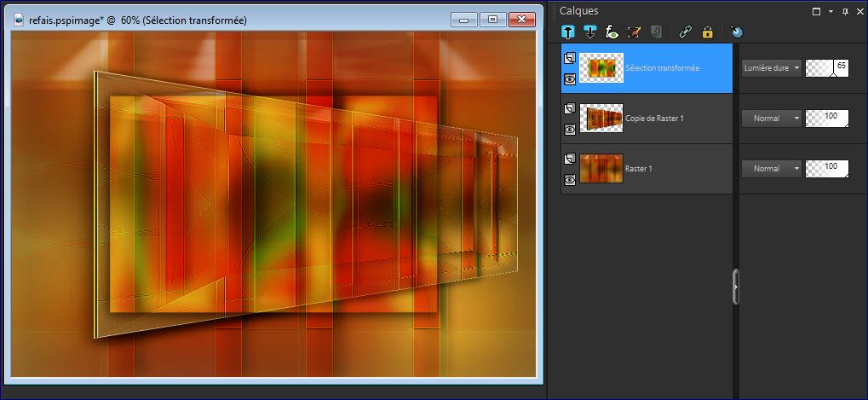The width and height of the screenshot is (868, 400).
Task: Click the raster layer type icon of Copie de Raster 1
Action: coord(570,108)
